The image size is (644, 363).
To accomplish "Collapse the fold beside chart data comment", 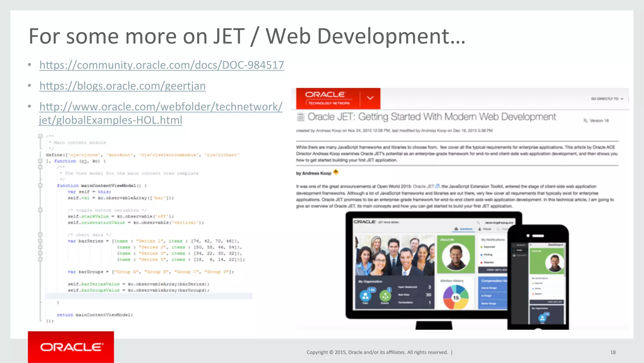I will [x=40, y=235].
